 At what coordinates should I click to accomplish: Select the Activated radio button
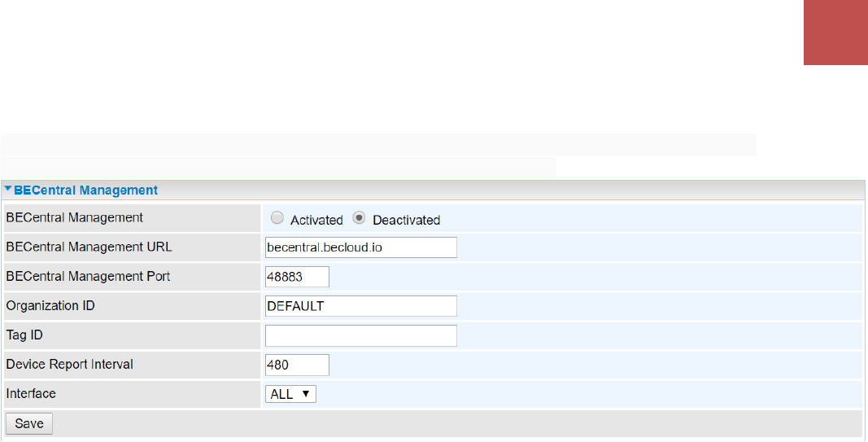pyautogui.click(x=277, y=218)
